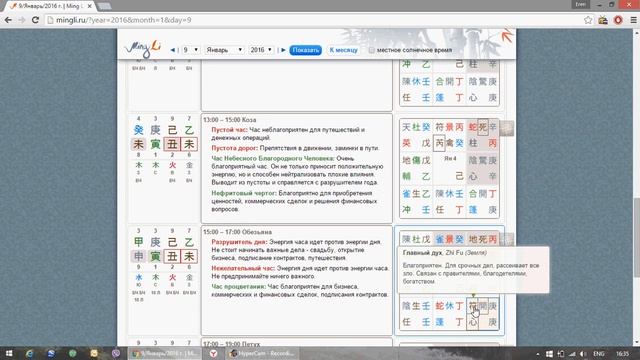Click the Нежелательный час label
Screen dimensions: 640x360
tap(243, 268)
